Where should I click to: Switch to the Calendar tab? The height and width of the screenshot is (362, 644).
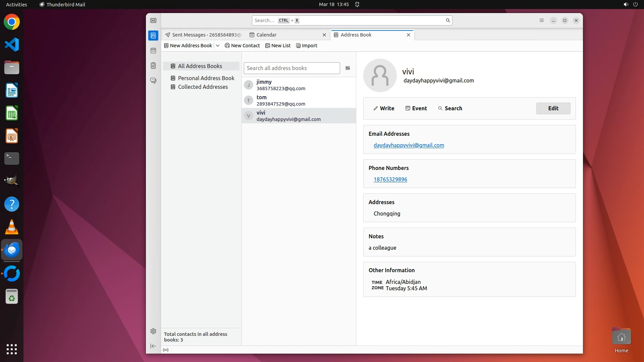click(x=266, y=35)
